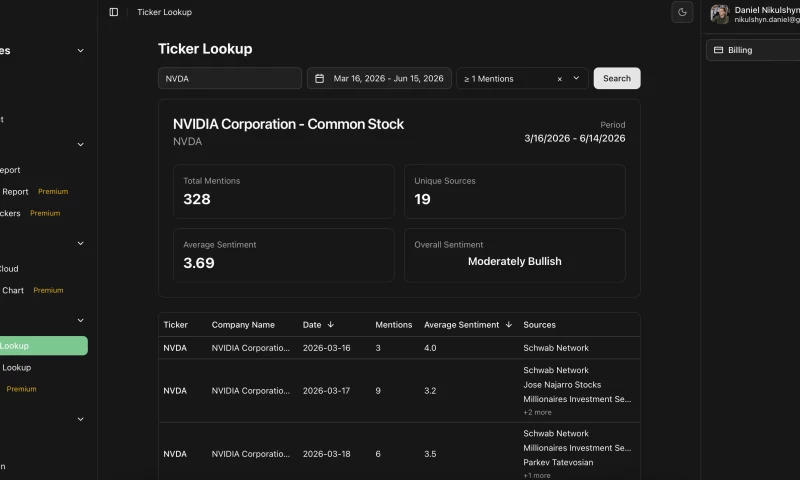The height and width of the screenshot is (480, 800).
Task: Click the Total Mentions 328 card
Action: (x=284, y=191)
